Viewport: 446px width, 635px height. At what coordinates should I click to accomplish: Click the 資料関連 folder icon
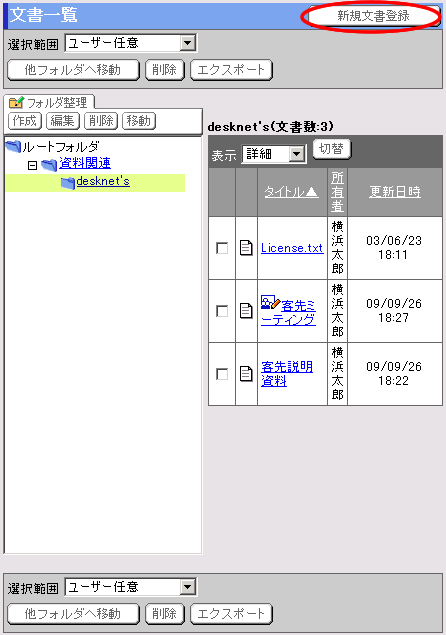(x=49, y=164)
